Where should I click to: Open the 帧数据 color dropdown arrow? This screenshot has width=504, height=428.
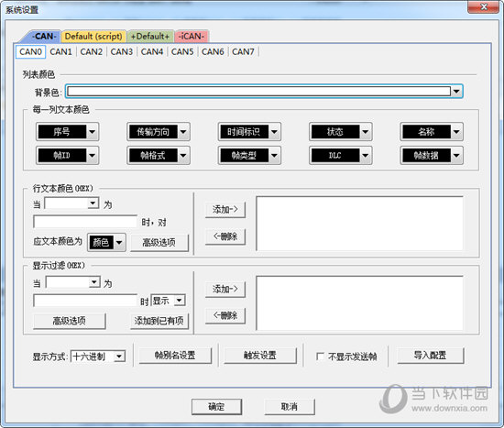(x=456, y=155)
